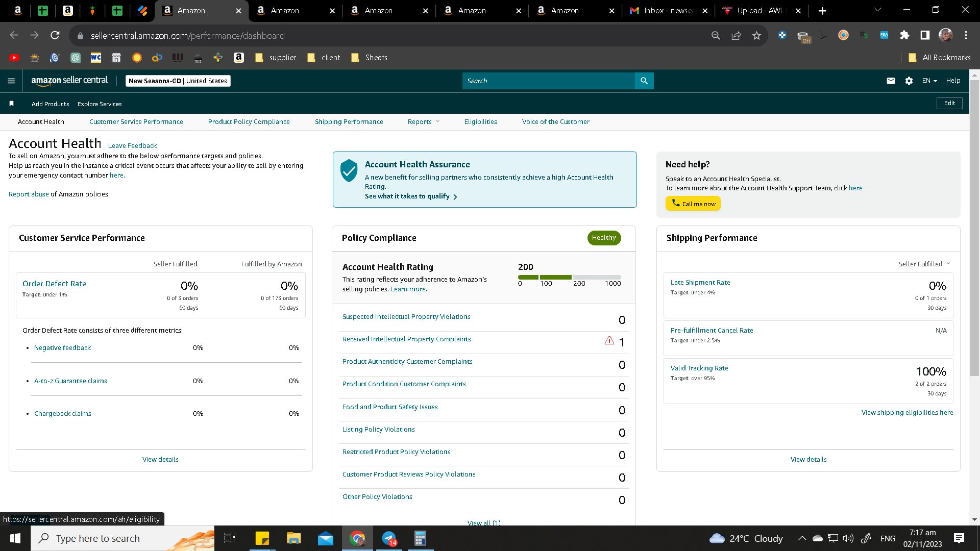The height and width of the screenshot is (551, 980).
Task: Open the Explore Services shortcut
Action: tap(100, 104)
